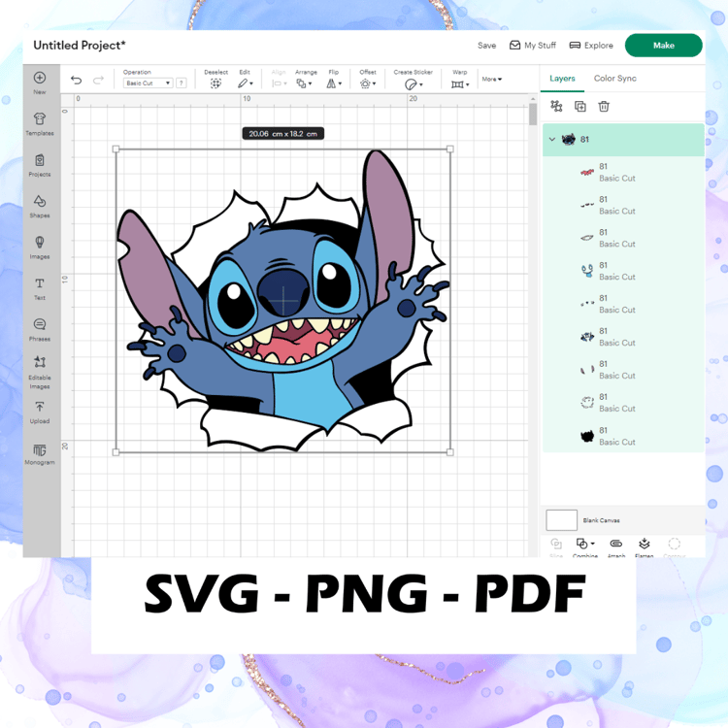The height and width of the screenshot is (728, 728).
Task: Open the Arrange dropdown
Action: [x=304, y=83]
